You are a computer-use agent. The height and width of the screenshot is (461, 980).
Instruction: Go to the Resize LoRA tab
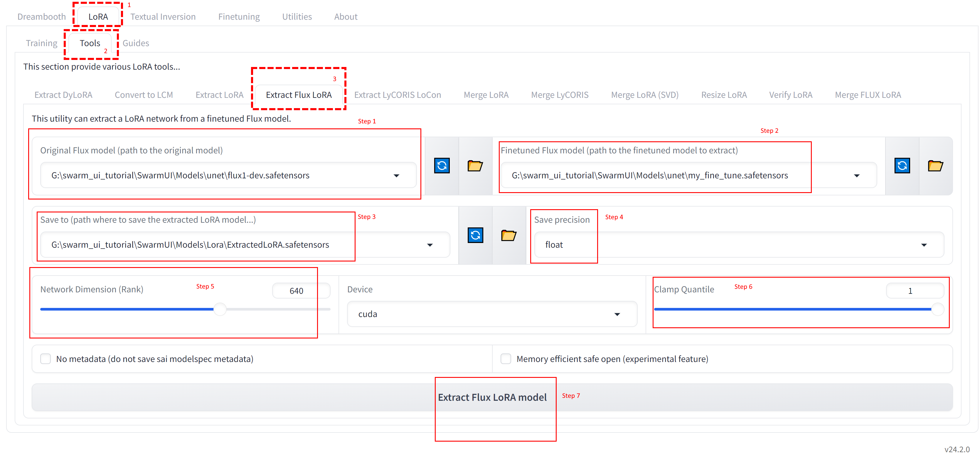[x=724, y=95]
